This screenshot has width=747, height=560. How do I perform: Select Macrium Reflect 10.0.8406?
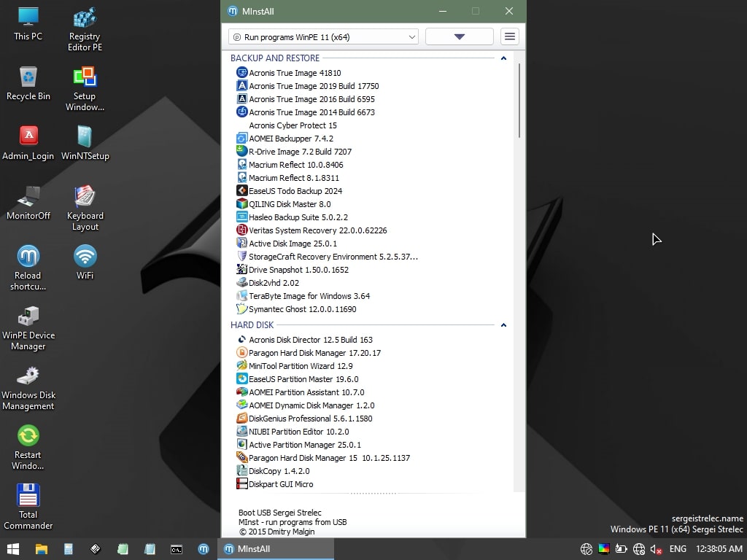coord(296,165)
